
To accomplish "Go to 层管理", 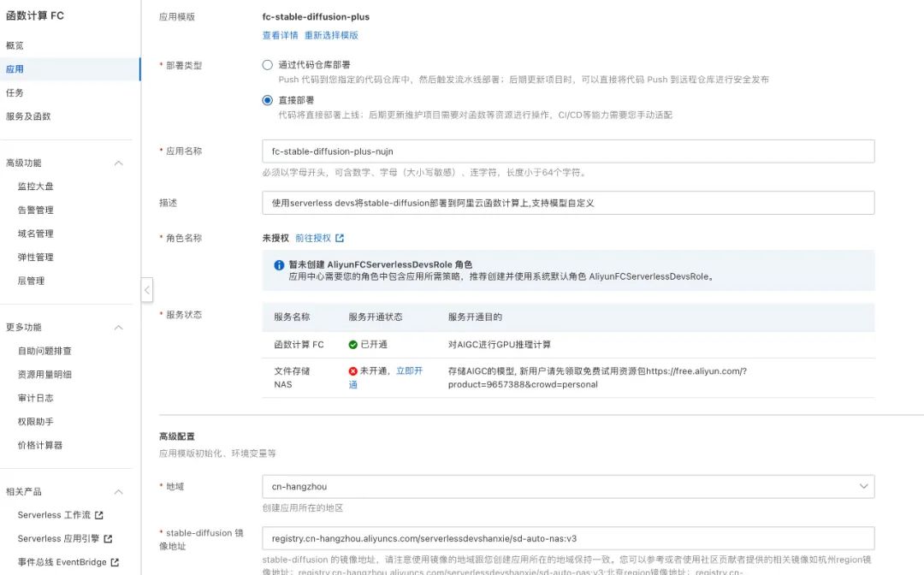I will click(32, 281).
